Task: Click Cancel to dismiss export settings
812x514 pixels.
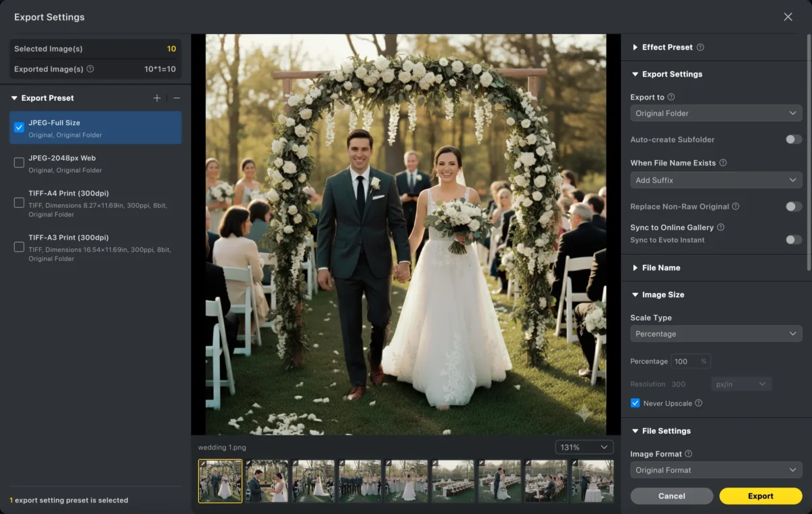Action: pyautogui.click(x=671, y=496)
